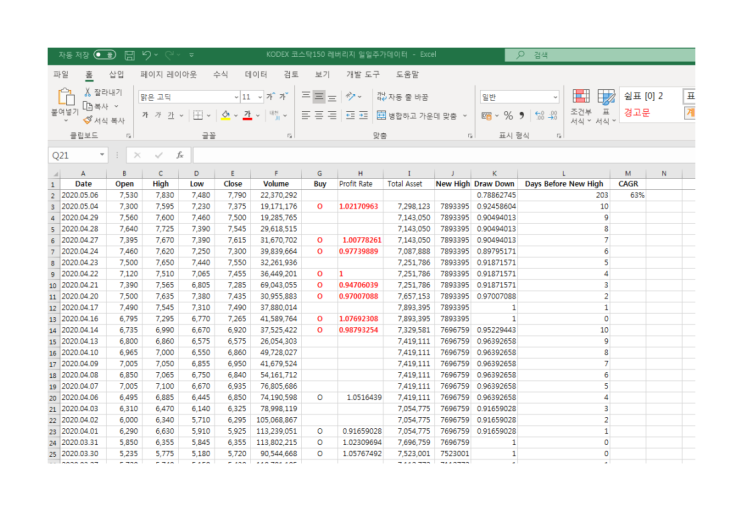The height and width of the screenshot is (525, 743).
Task: Expand the font size dropdown
Action: coord(260,97)
